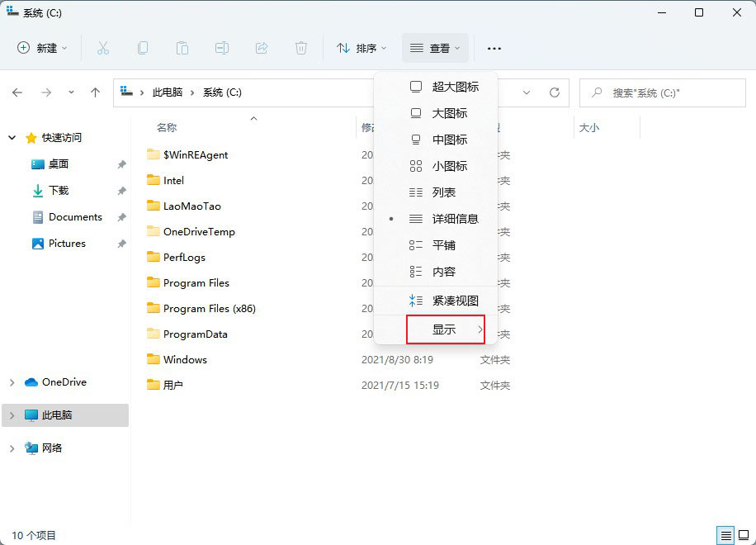Unpin Documents using its pin icon
The width and height of the screenshot is (756, 545).
tap(121, 217)
